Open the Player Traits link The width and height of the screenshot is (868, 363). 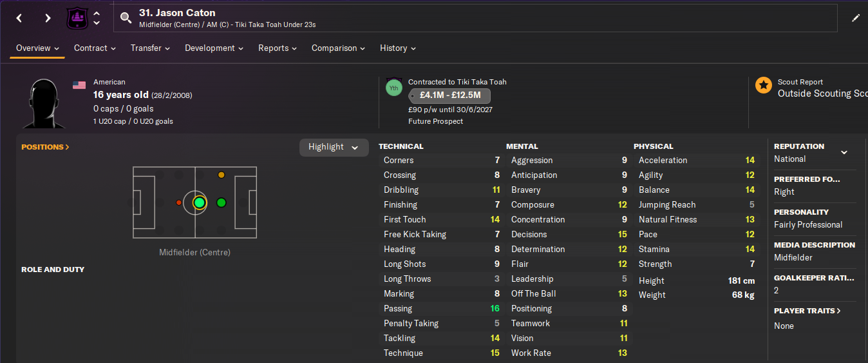[807, 311]
